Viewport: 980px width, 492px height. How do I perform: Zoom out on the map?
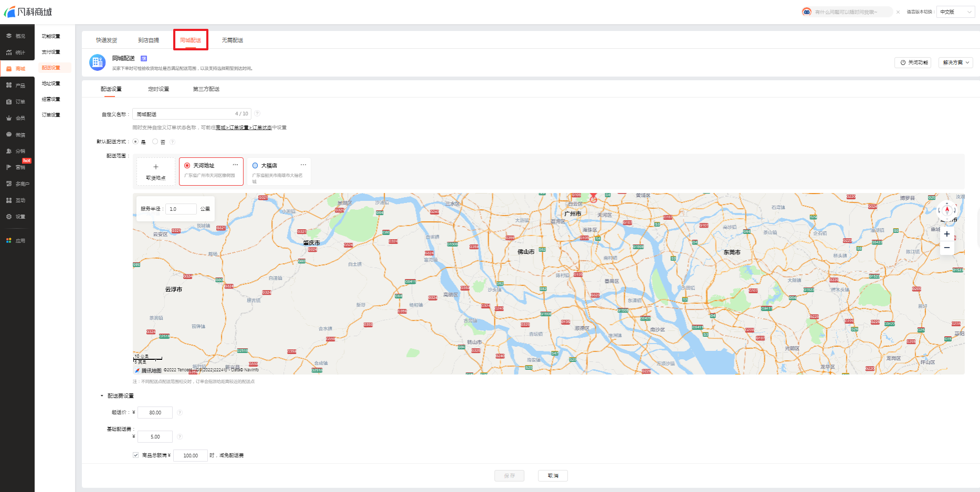point(947,248)
